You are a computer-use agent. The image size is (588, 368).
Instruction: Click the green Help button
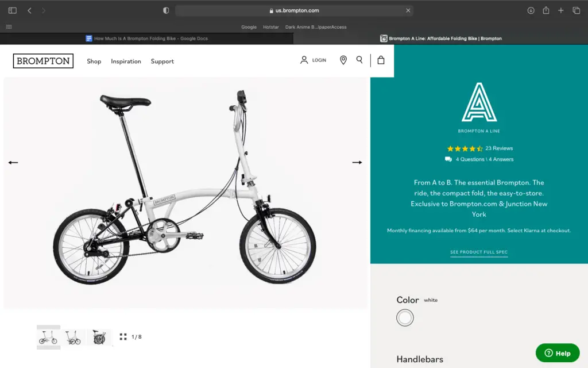pyautogui.click(x=558, y=353)
